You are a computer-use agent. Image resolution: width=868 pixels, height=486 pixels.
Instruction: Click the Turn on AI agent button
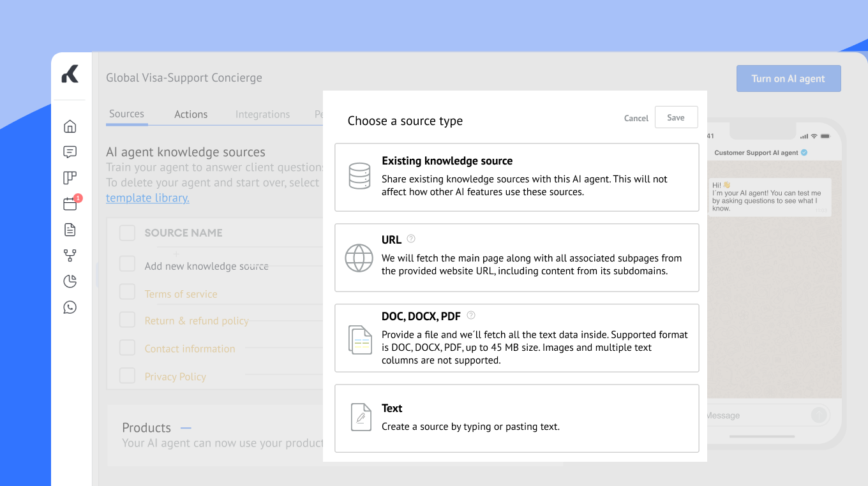pyautogui.click(x=788, y=78)
